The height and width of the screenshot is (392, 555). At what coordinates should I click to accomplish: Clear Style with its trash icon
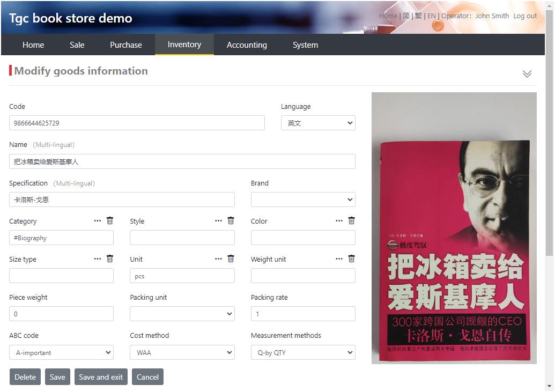click(x=231, y=220)
